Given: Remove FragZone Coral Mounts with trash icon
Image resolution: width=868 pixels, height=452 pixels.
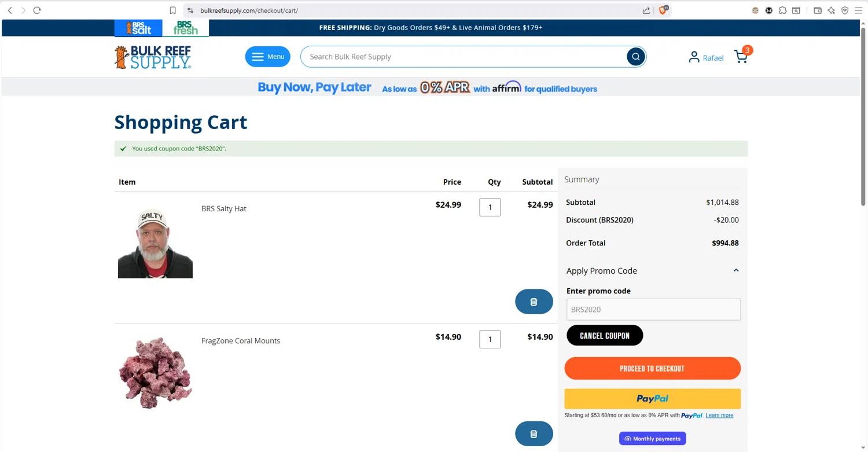Looking at the screenshot, I should click(534, 433).
